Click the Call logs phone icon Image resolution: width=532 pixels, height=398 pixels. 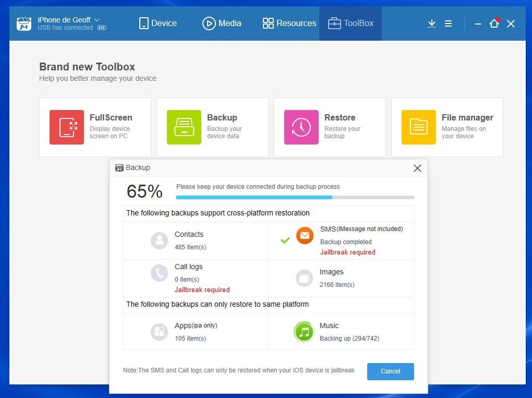[159, 273]
